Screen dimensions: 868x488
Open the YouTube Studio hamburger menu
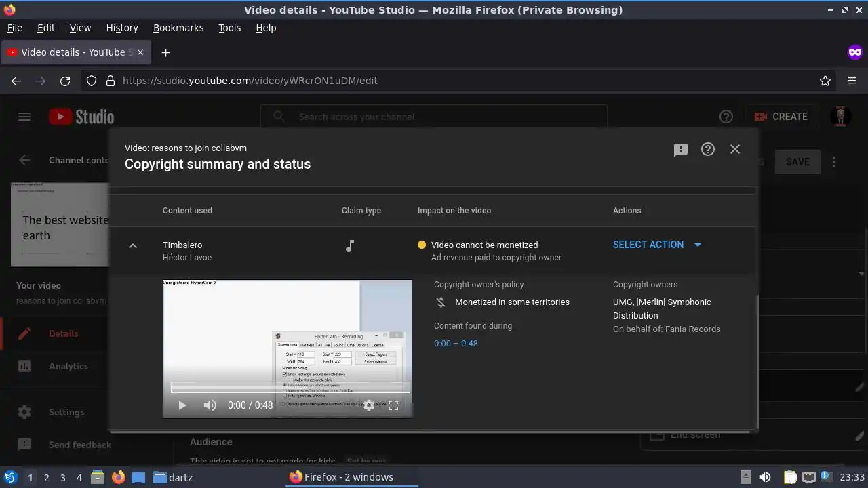(x=24, y=117)
